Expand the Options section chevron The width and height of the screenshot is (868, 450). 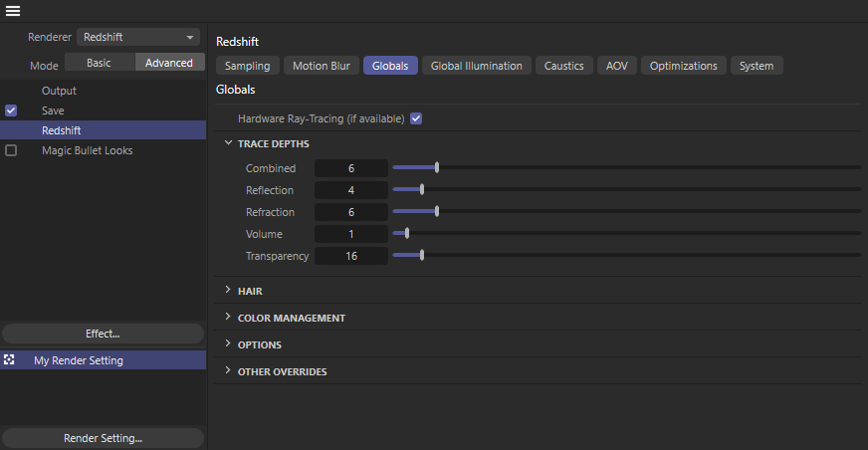tap(228, 343)
